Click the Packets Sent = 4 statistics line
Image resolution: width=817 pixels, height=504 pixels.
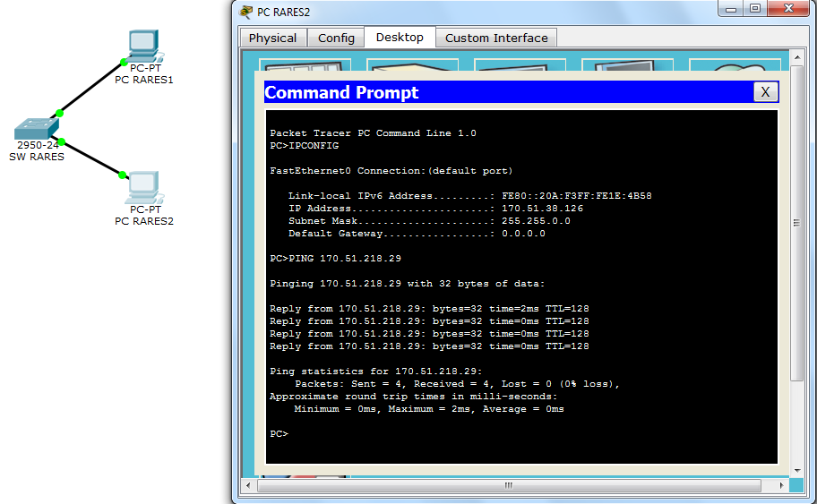pos(457,384)
